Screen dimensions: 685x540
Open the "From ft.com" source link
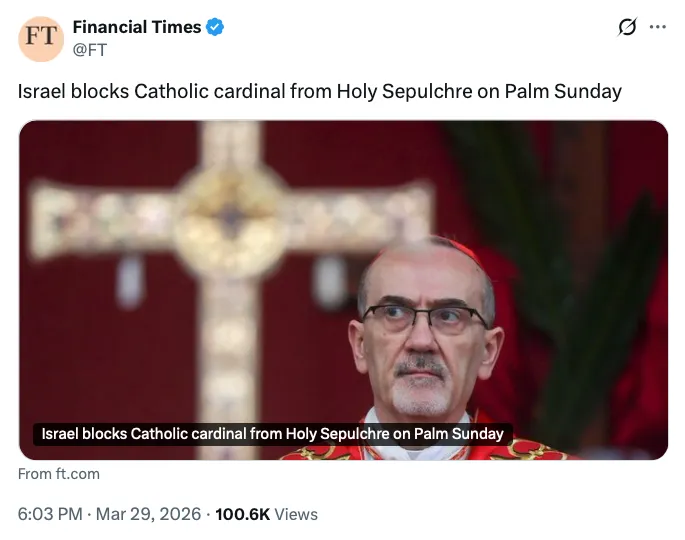(59, 474)
